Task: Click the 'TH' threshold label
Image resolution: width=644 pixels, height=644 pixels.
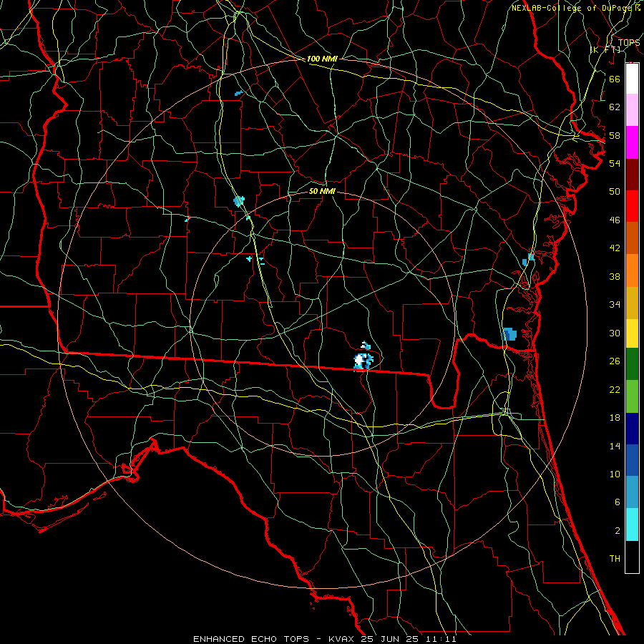Action: click(615, 559)
